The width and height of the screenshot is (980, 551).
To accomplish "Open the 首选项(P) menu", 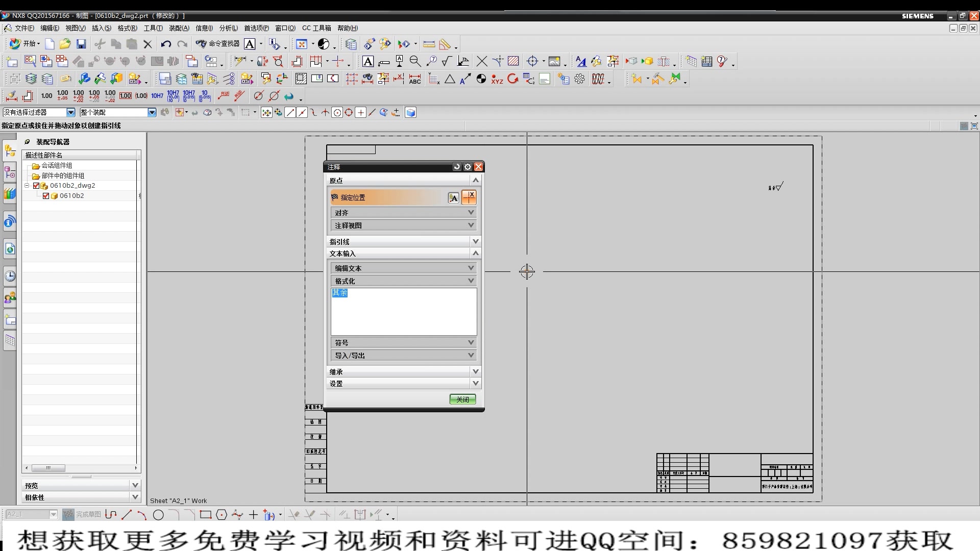I will click(x=256, y=28).
